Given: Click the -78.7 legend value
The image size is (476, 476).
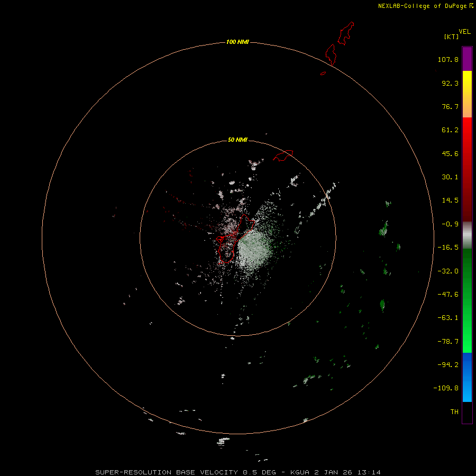Looking at the screenshot, I should click(448, 342).
